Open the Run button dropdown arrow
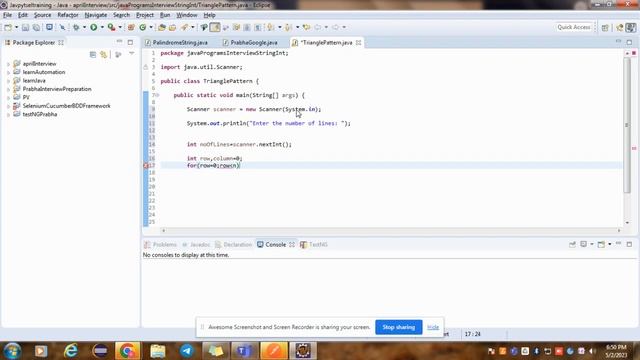 tap(102, 27)
